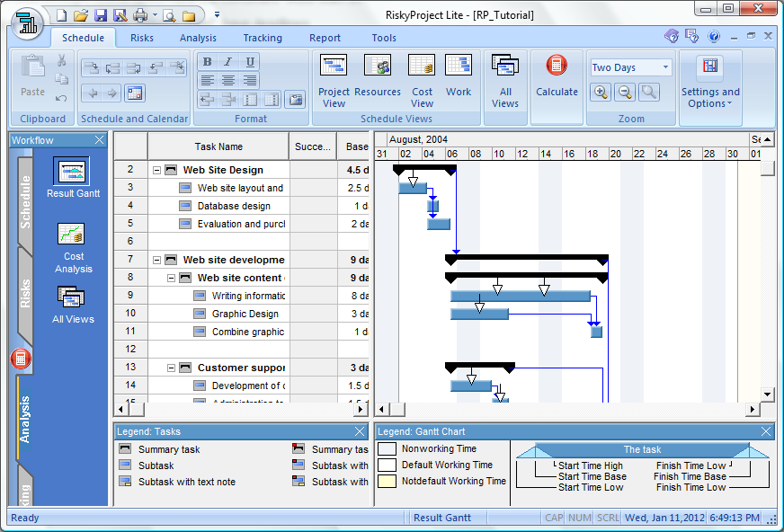
Task: Click the red calculator icon in sidebar
Action: tap(21, 359)
